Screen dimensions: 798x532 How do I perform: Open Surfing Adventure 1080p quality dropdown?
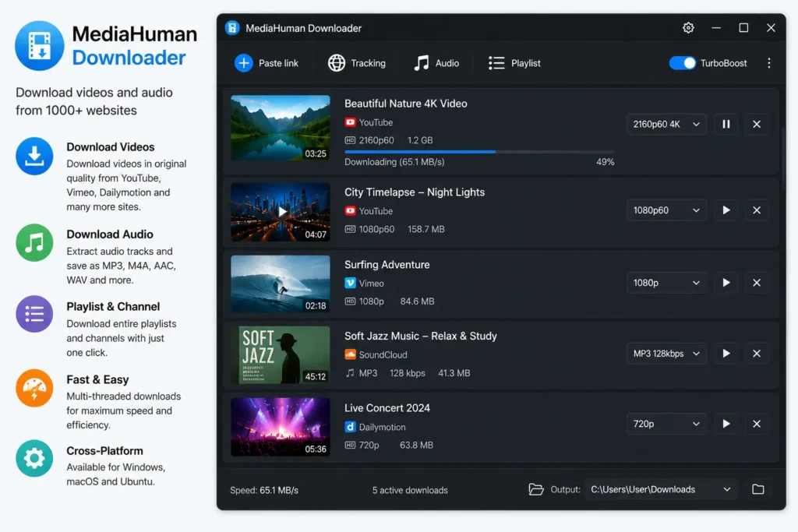pos(666,283)
